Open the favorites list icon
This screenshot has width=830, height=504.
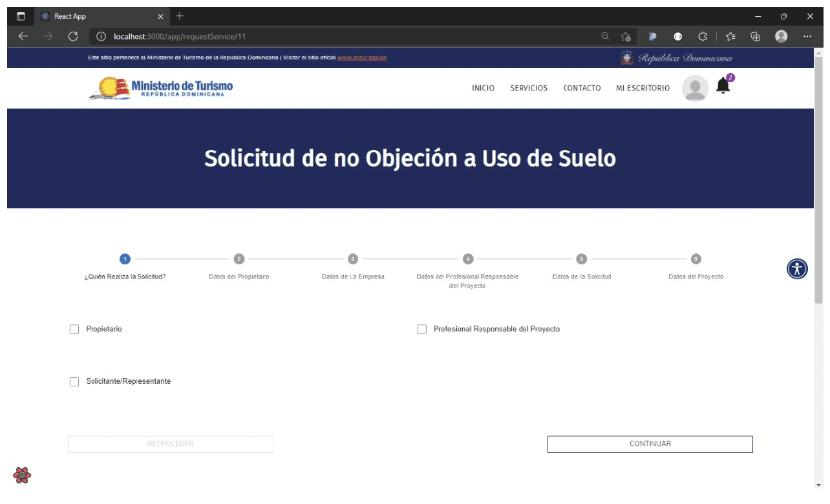[x=730, y=36]
